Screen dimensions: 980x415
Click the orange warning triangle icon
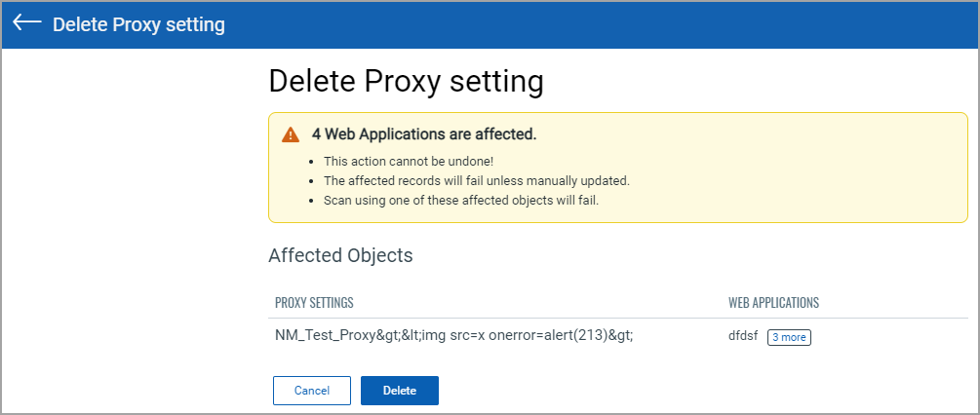point(291,134)
